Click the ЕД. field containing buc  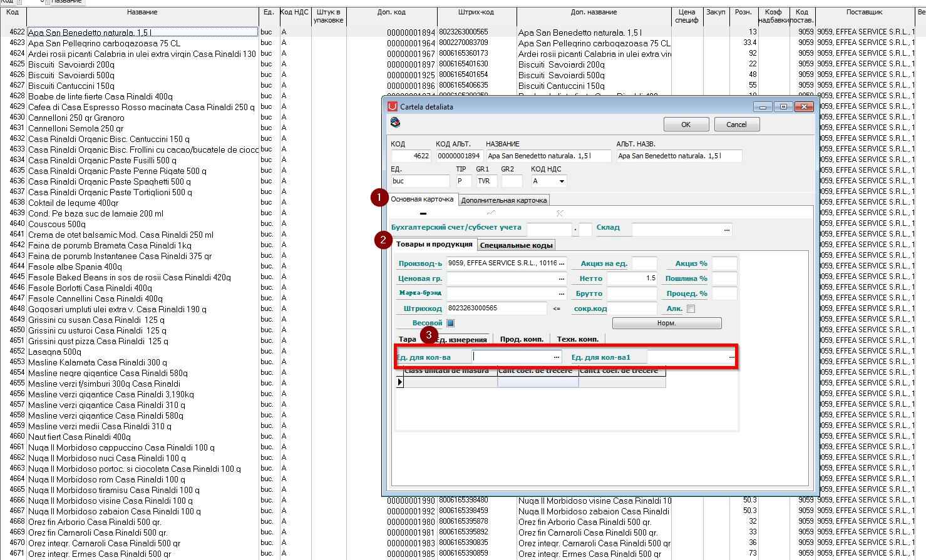420,181
